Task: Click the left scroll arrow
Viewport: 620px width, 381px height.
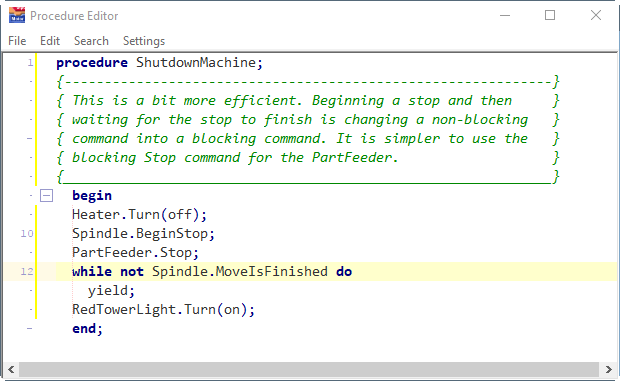Action: coord(11,370)
